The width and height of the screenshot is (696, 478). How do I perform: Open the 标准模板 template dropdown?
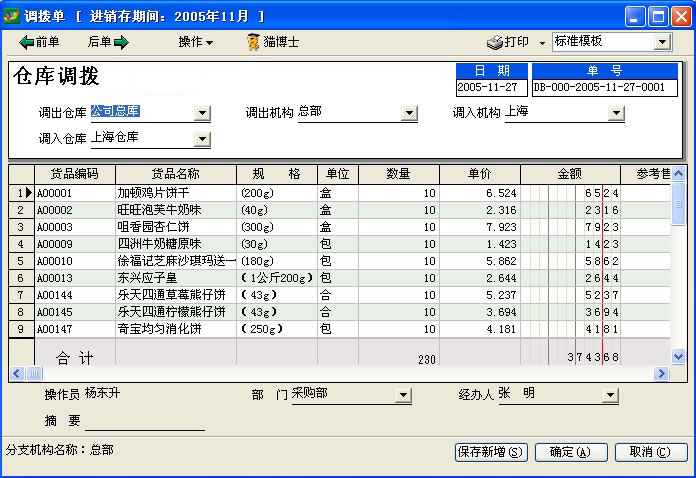click(662, 42)
